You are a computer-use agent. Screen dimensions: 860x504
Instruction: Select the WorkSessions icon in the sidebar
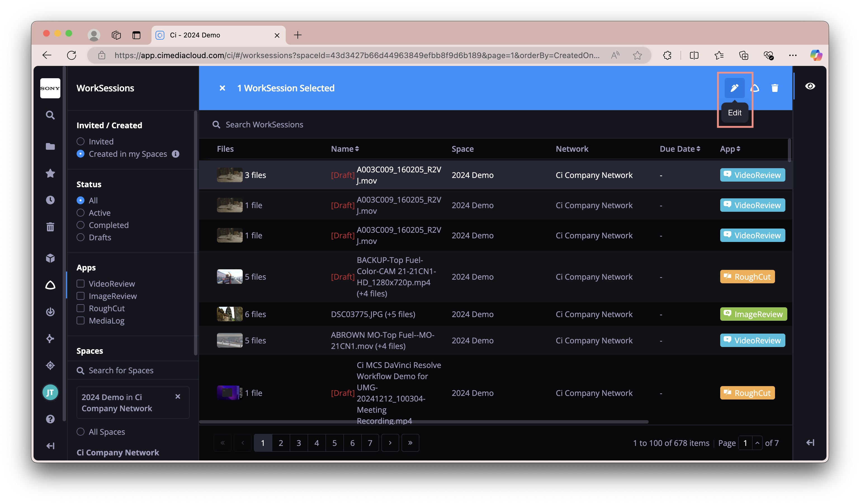[x=50, y=285]
